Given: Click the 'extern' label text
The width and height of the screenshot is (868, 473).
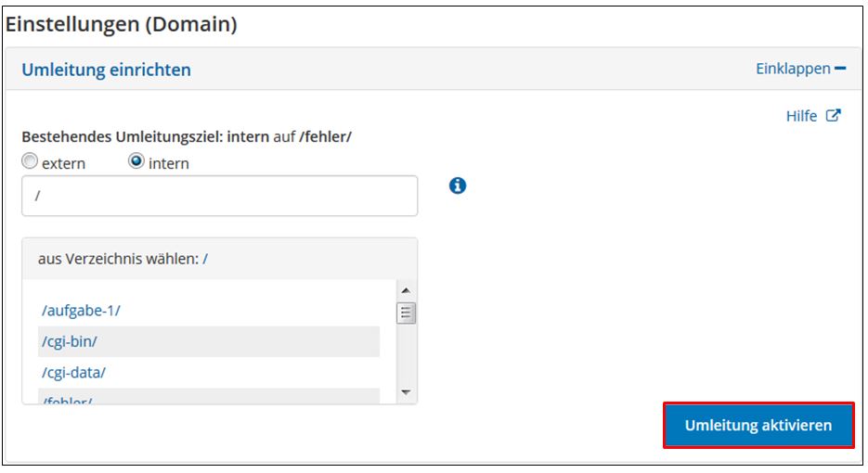Looking at the screenshot, I should pyautogui.click(x=64, y=164).
